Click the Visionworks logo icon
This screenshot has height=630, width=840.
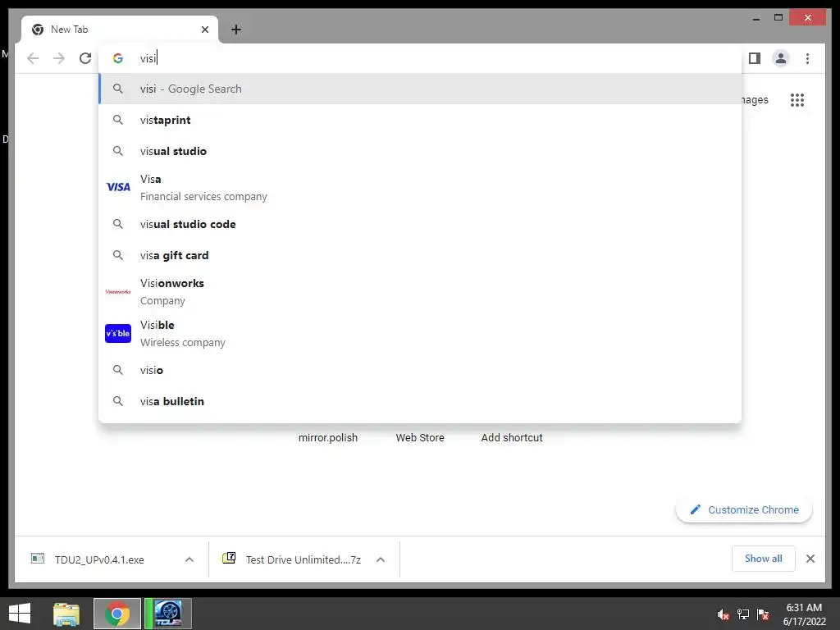coord(118,292)
